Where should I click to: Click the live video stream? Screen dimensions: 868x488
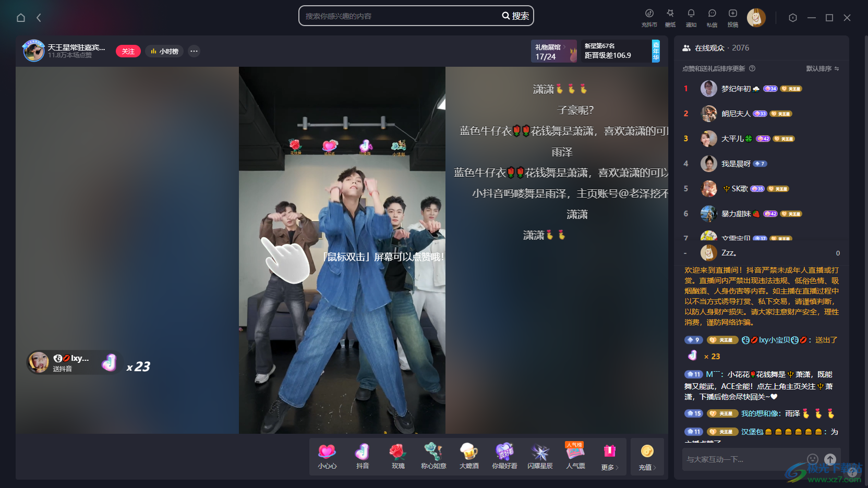(342, 250)
